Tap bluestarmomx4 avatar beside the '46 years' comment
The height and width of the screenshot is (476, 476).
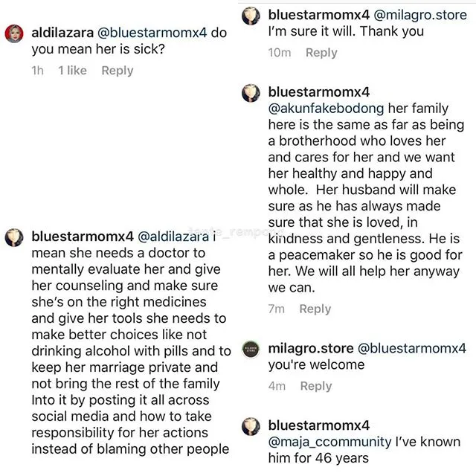coord(251,426)
